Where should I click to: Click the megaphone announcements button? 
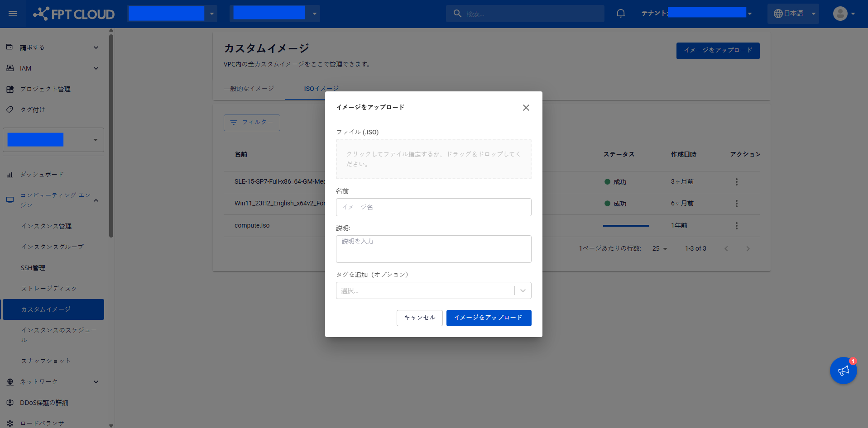tap(843, 371)
